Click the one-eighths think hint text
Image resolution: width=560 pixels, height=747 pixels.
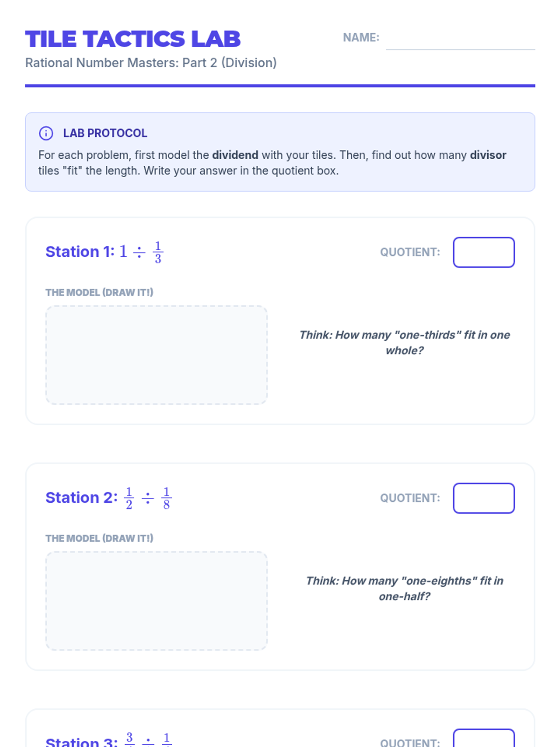click(x=404, y=588)
